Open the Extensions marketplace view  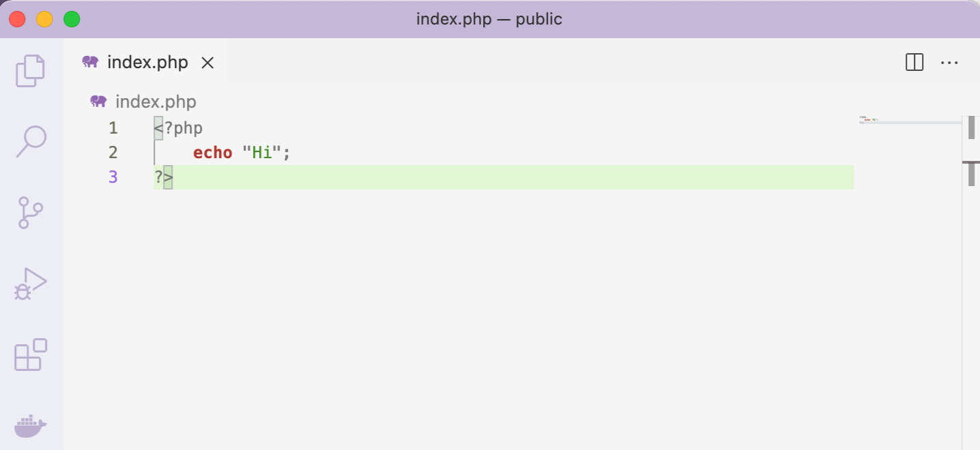click(31, 354)
